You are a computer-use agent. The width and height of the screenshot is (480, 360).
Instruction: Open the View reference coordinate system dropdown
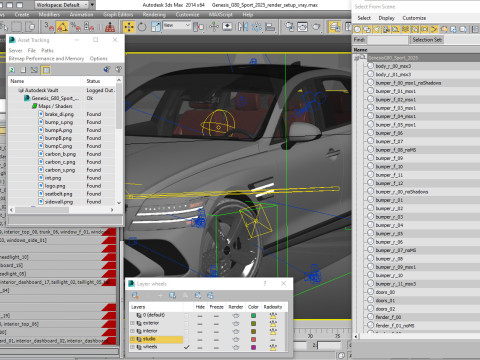(x=177, y=25)
